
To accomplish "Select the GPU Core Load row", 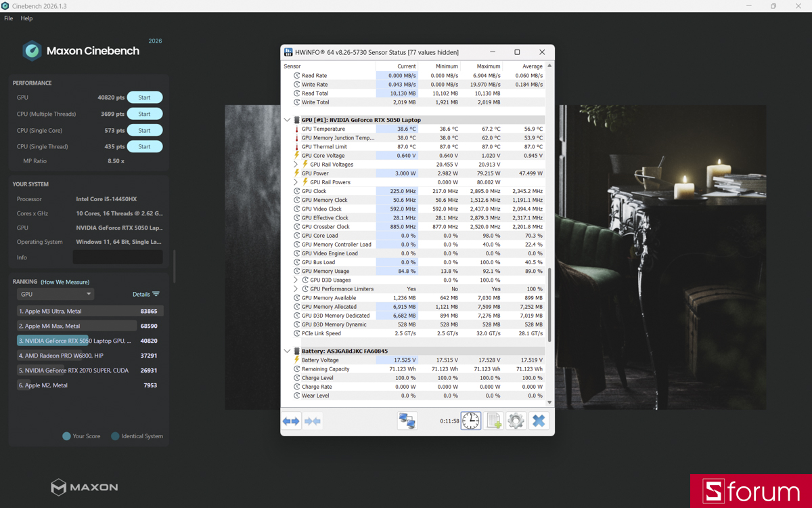I will [413, 236].
